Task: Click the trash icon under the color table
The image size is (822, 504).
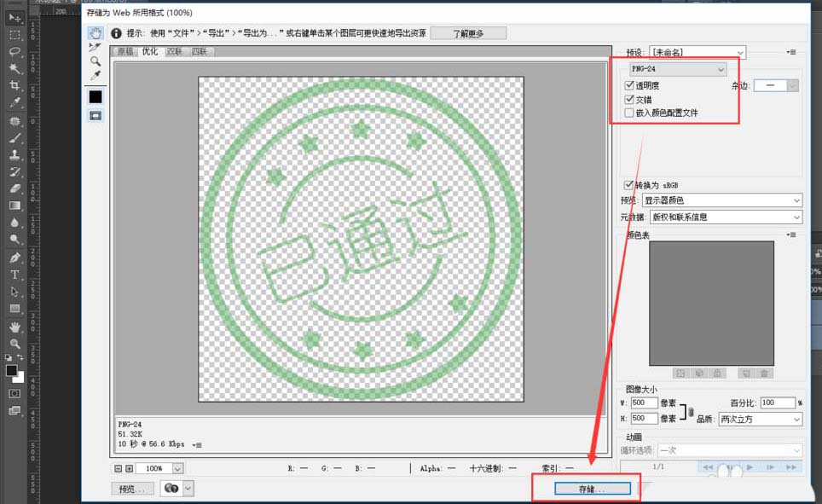Action: coord(765,373)
